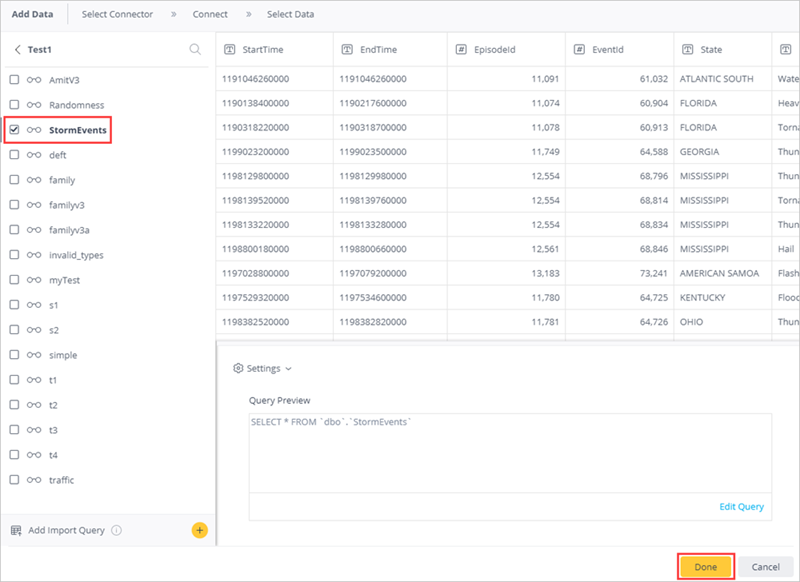Go to Select Data breadcrumb step
Screen dimensions: 800x582
(291, 14)
